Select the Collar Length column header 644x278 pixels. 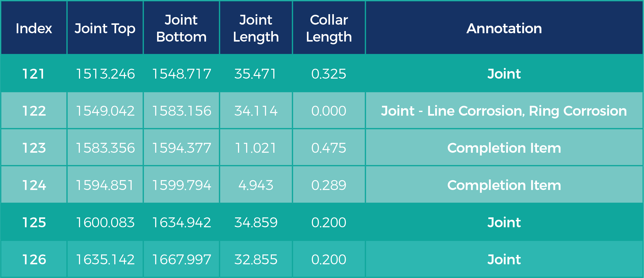(x=329, y=28)
